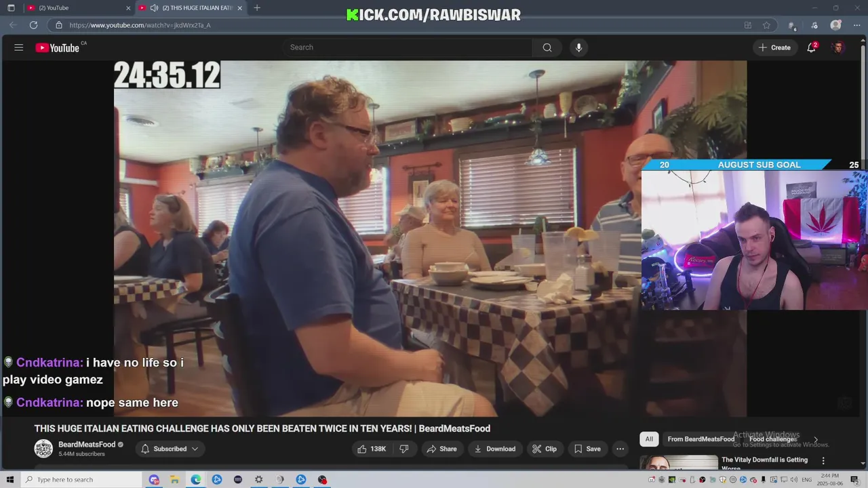Open the Edge profile icon
The height and width of the screenshot is (488, 868).
coord(835,25)
